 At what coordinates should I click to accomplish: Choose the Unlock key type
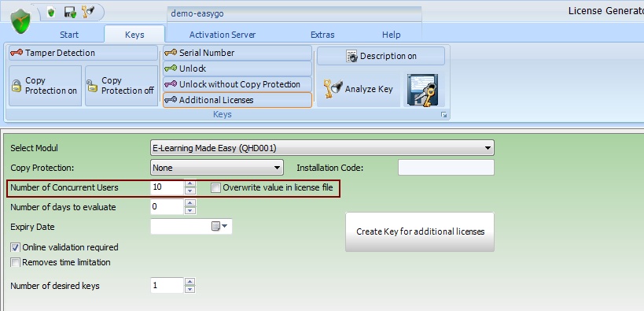[237, 68]
